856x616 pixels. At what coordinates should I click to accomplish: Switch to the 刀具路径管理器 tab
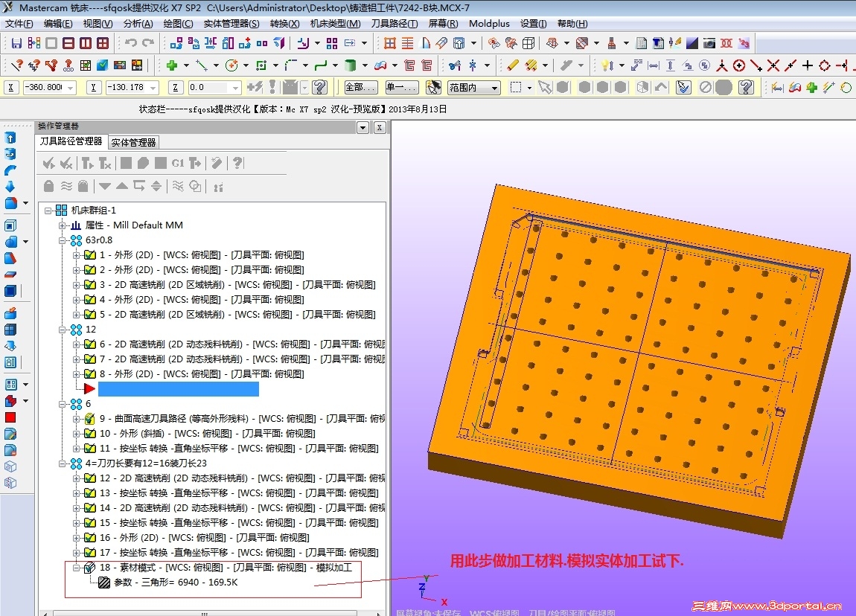[x=71, y=141]
